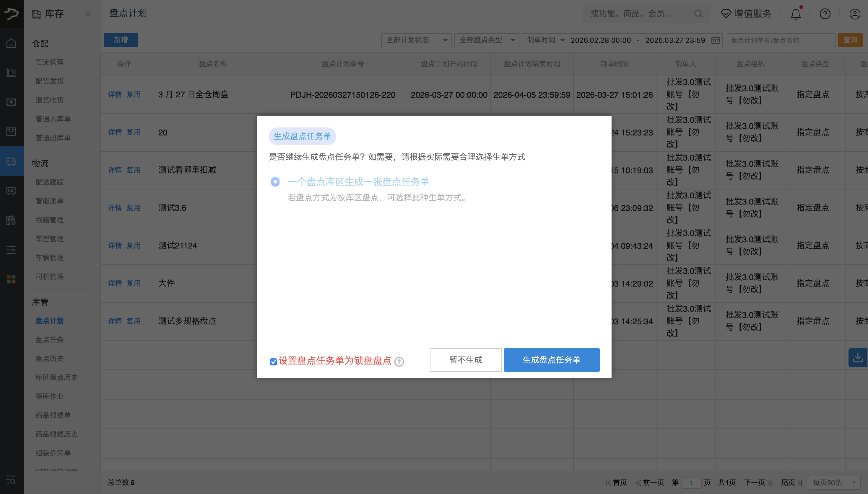Expand the 全部盘点类型 dropdown

(486, 40)
